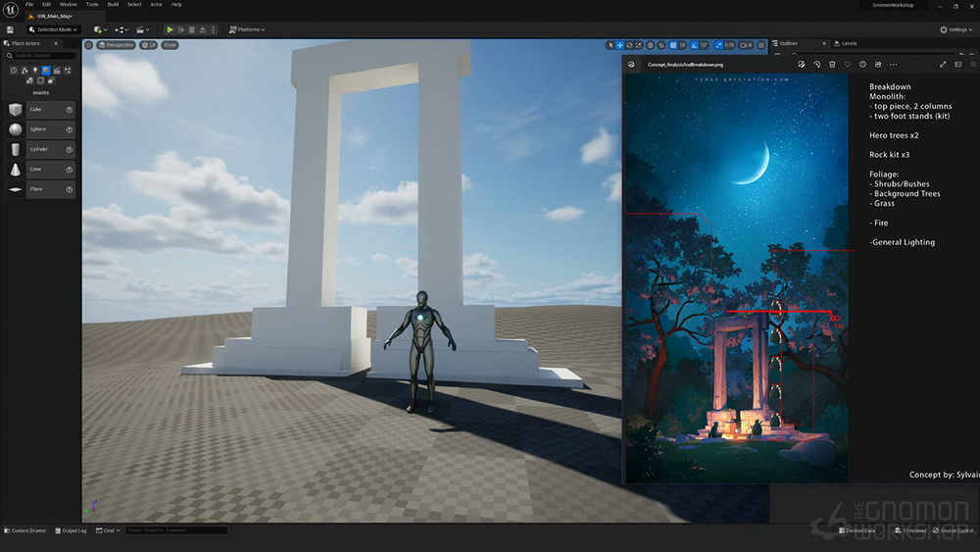Open the Blueprints toolbar dropdown
Screen dimensions: 980x552
pyautogui.click(x=122, y=29)
